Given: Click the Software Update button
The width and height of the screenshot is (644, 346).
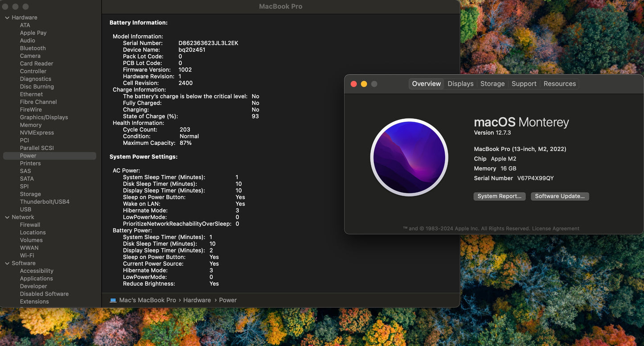Looking at the screenshot, I should pyautogui.click(x=559, y=196).
